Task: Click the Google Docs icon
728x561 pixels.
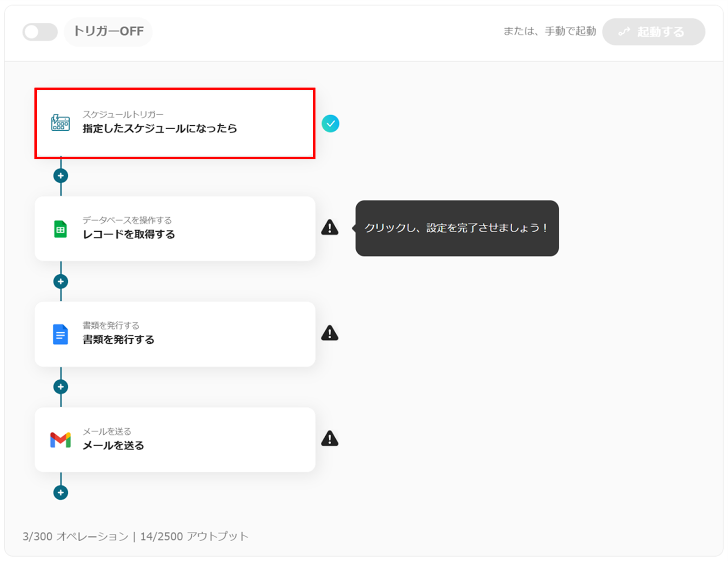Action: click(x=61, y=334)
